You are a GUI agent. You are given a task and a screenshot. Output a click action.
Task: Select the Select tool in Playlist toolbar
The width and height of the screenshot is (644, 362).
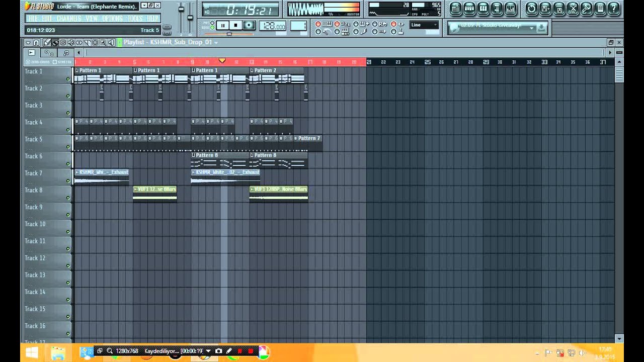pos(95,43)
